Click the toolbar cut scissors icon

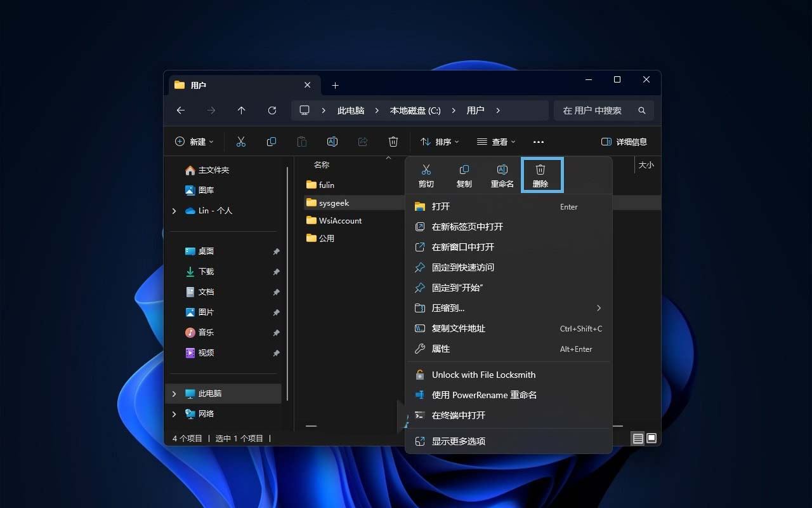pos(241,142)
